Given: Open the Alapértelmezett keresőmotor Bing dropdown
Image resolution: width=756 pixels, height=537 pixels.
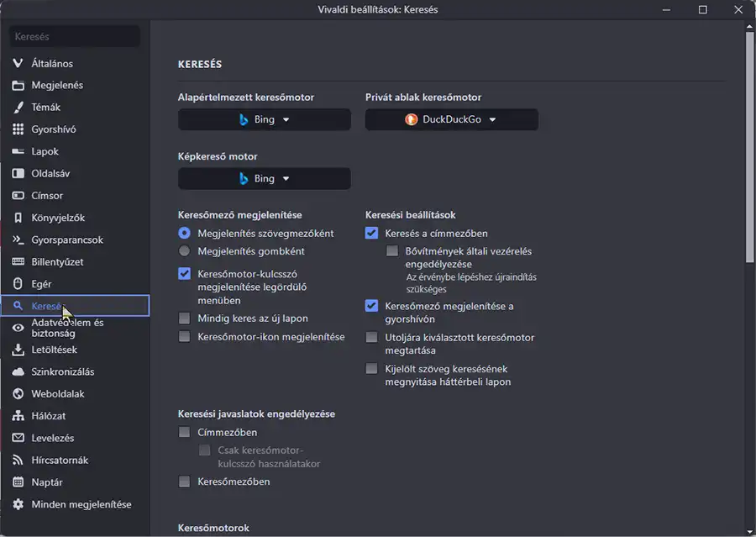Looking at the screenshot, I should pyautogui.click(x=265, y=119).
